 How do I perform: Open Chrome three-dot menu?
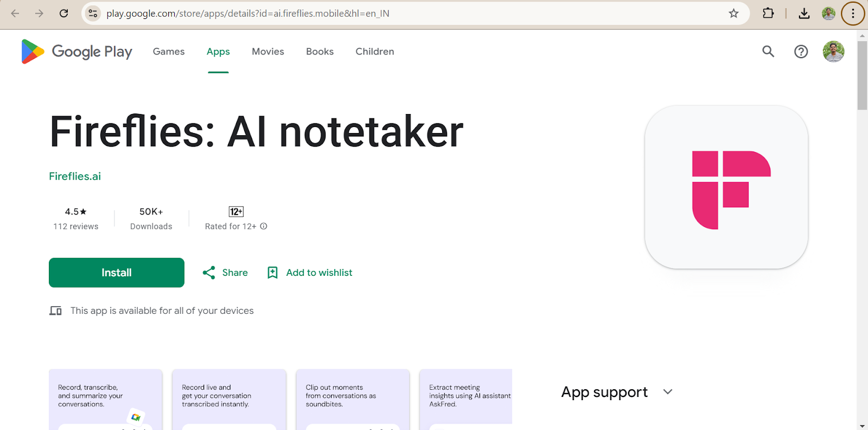(853, 14)
